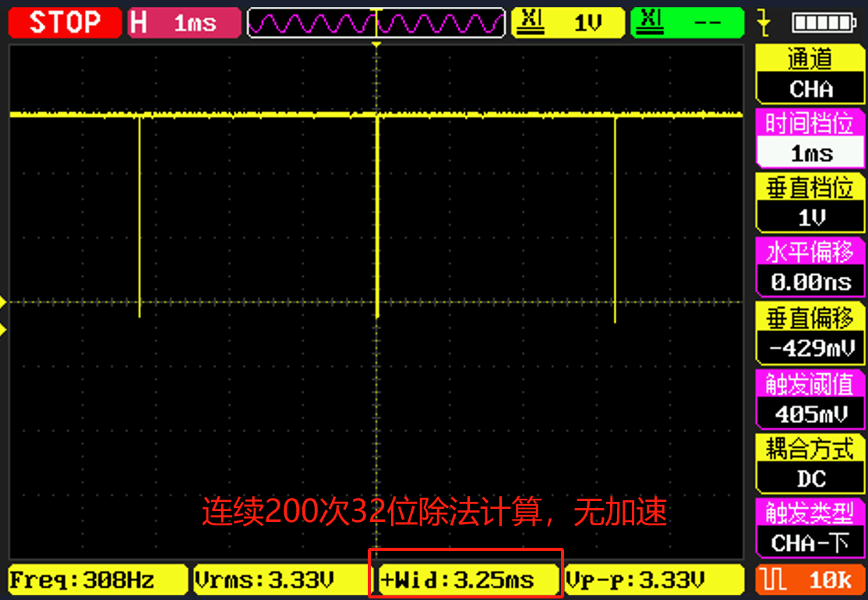Select the 时间档位 1ms time base item

coord(810,139)
